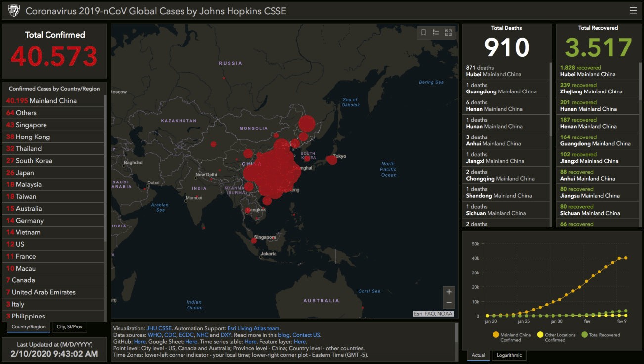The width and height of the screenshot is (644, 364).
Task: Toggle the Mainland China Confirmed legend series
Action: coord(496,335)
